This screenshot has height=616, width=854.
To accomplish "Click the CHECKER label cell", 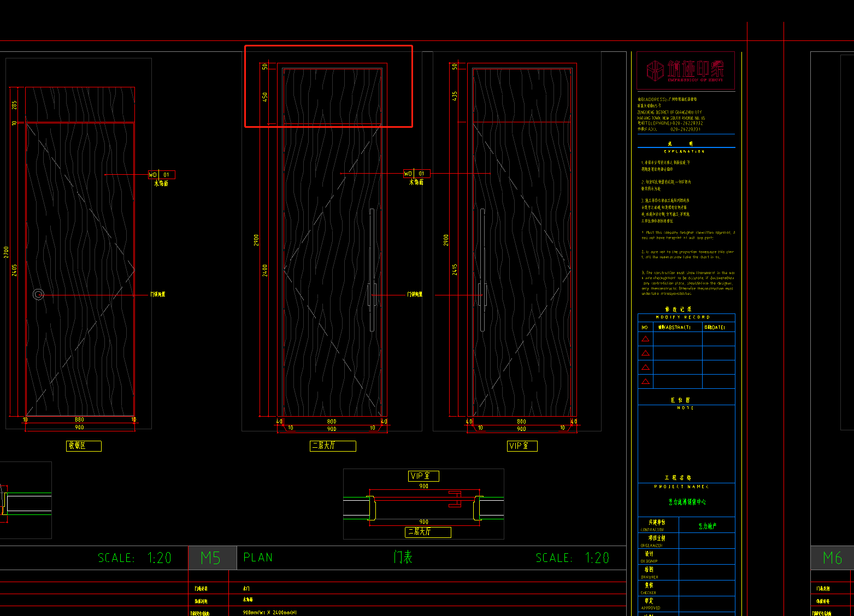I will tap(658, 588).
